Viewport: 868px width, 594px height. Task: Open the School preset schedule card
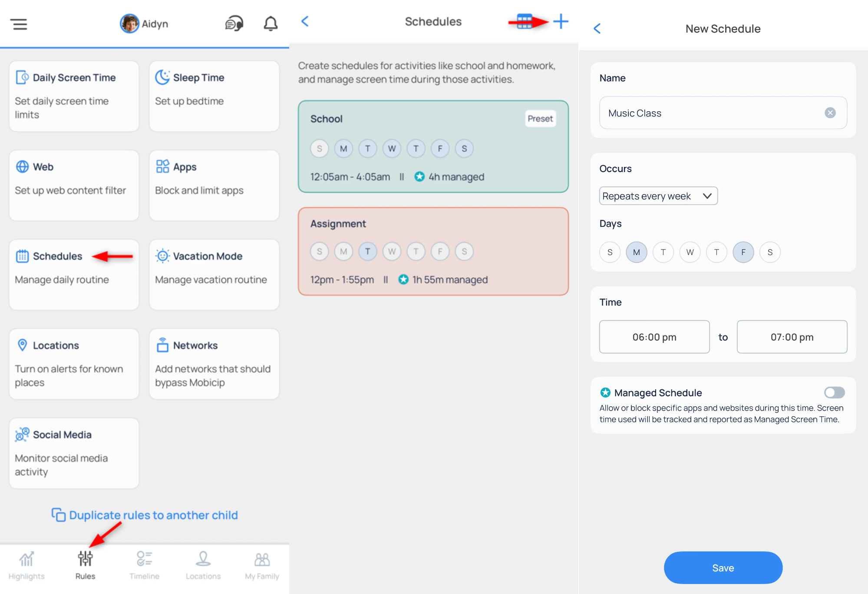(433, 146)
